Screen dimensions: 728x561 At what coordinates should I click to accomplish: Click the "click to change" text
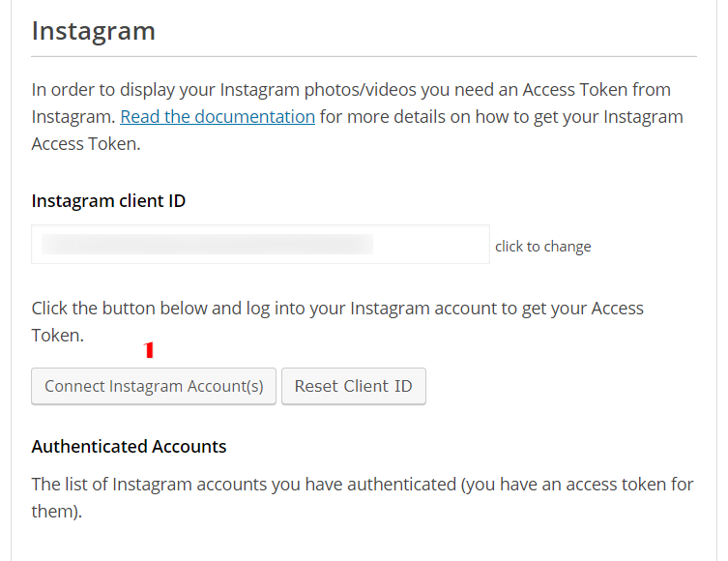(542, 247)
